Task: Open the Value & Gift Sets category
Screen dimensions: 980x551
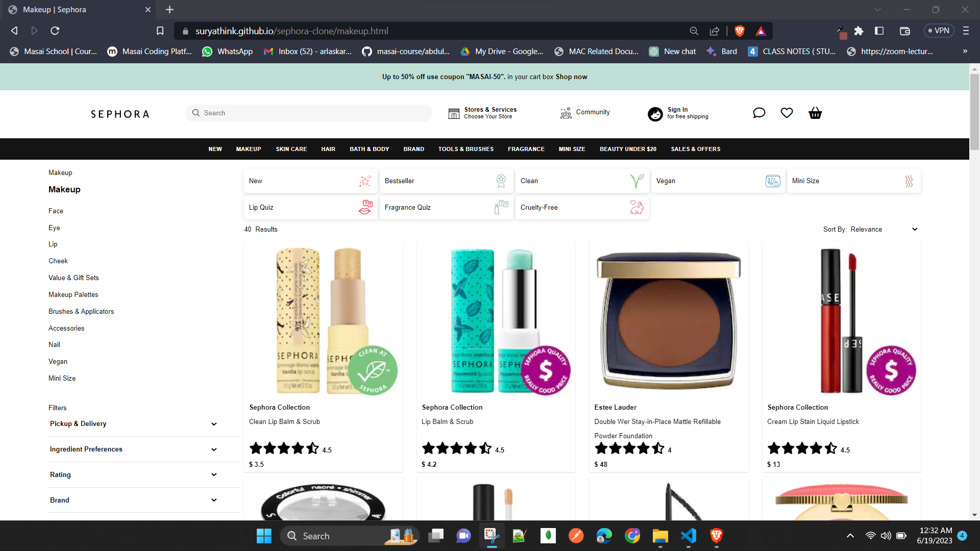Action: point(73,278)
